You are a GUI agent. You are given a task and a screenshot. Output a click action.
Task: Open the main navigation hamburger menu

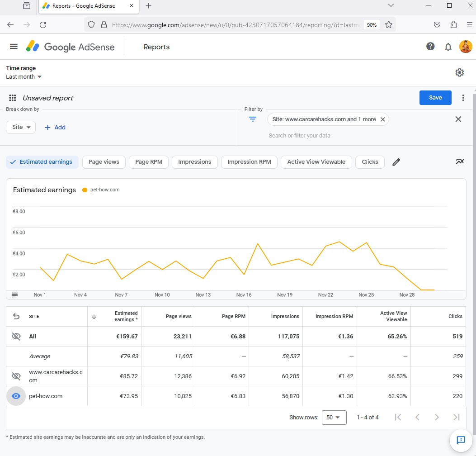[14, 47]
